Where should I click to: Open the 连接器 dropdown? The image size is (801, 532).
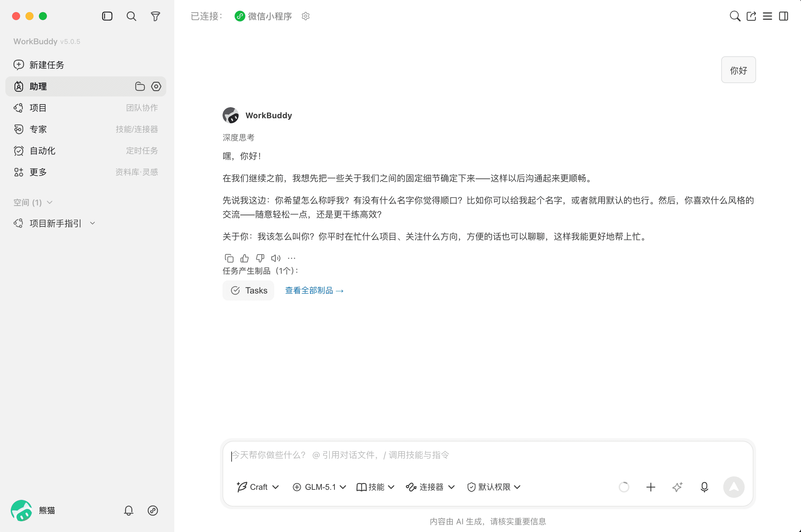pos(430,487)
